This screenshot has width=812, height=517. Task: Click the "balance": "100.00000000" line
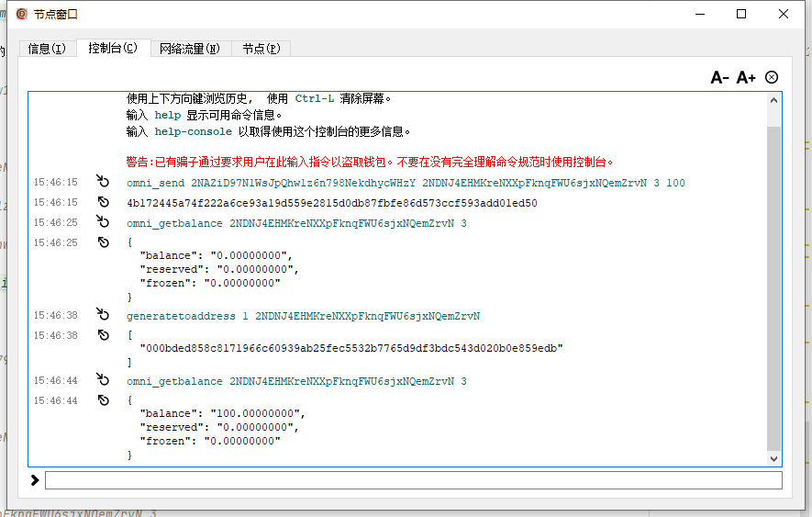pyautogui.click(x=223, y=414)
